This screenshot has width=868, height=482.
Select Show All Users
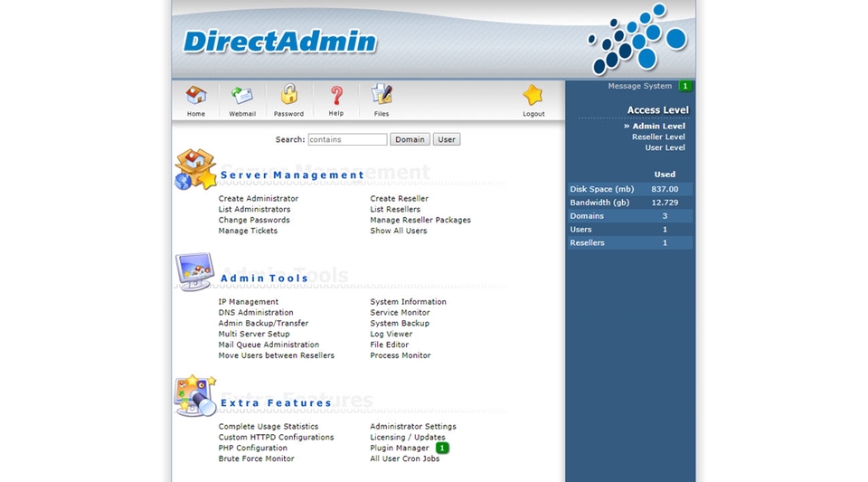click(399, 231)
